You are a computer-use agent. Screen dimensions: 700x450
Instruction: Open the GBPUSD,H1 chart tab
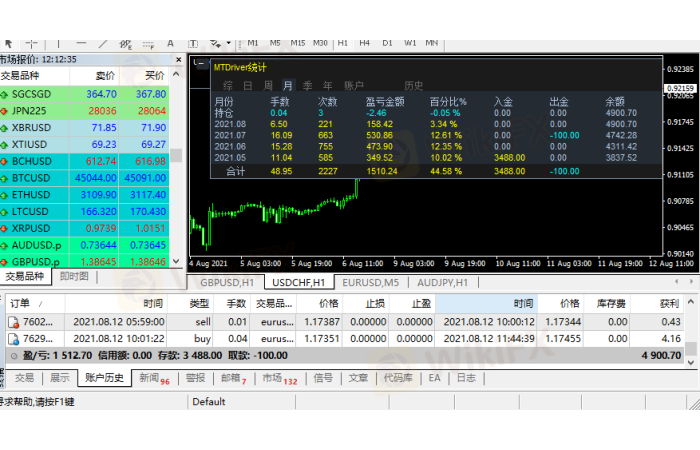[227, 283]
